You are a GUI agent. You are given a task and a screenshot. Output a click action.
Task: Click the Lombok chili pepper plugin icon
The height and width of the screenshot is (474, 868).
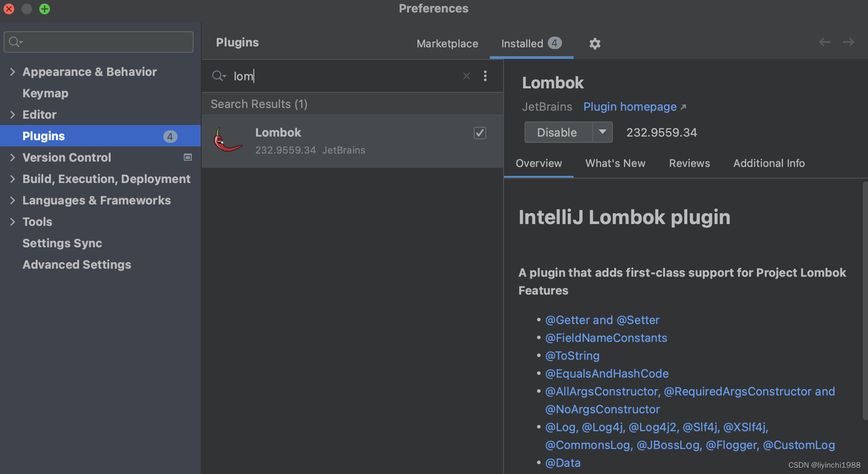pyautogui.click(x=228, y=140)
